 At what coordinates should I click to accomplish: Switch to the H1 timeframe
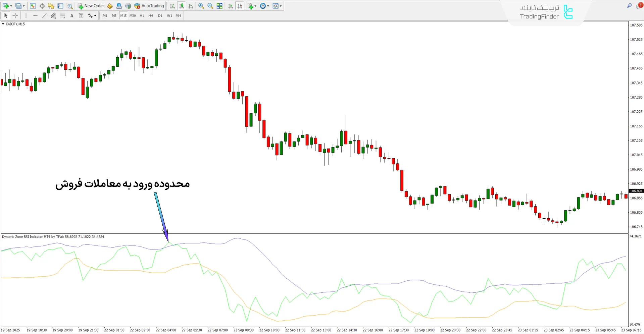142,15
